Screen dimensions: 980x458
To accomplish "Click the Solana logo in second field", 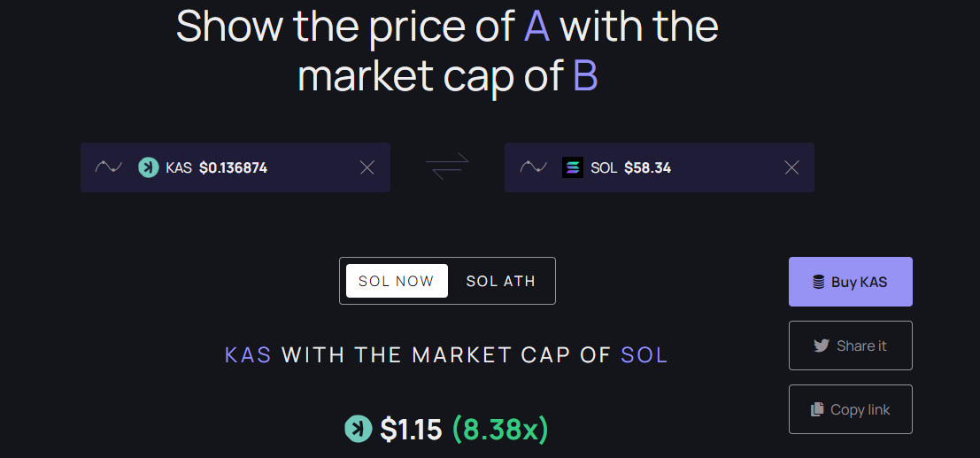I will click(573, 167).
